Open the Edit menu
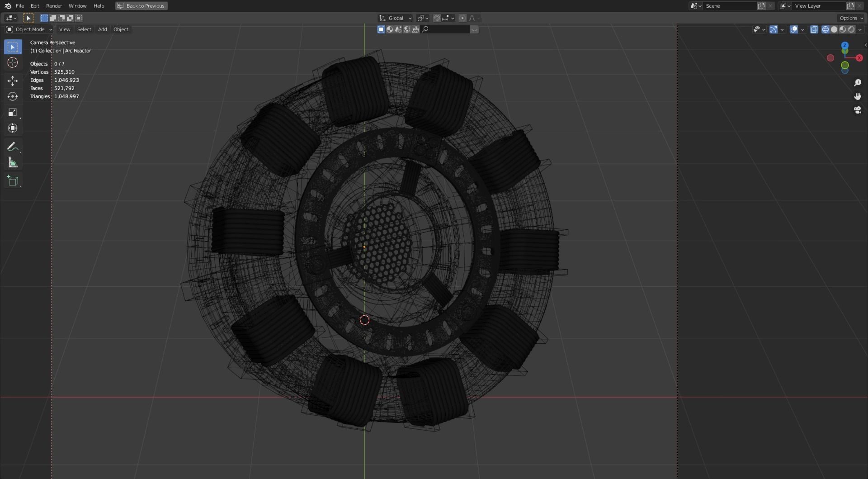This screenshot has width=868, height=479. pyautogui.click(x=35, y=6)
